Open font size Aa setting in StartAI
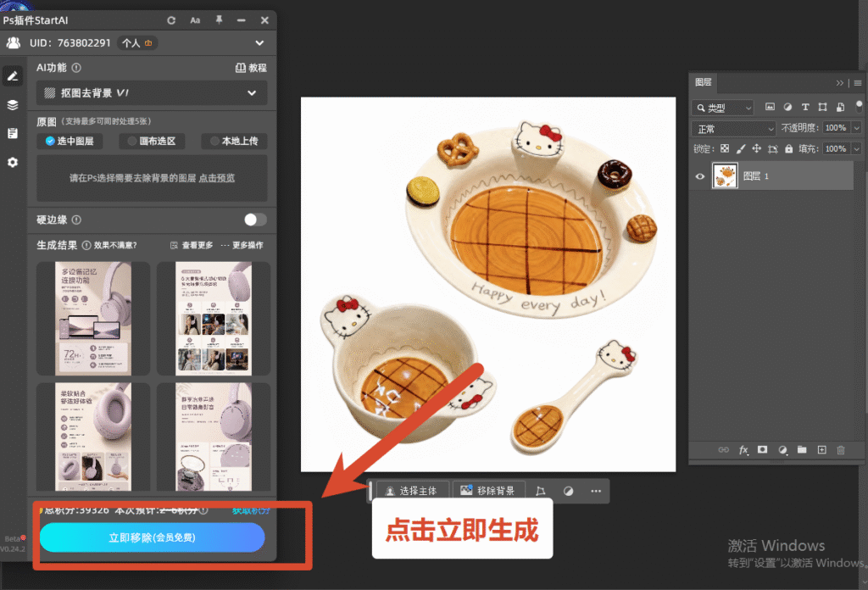 pos(195,20)
